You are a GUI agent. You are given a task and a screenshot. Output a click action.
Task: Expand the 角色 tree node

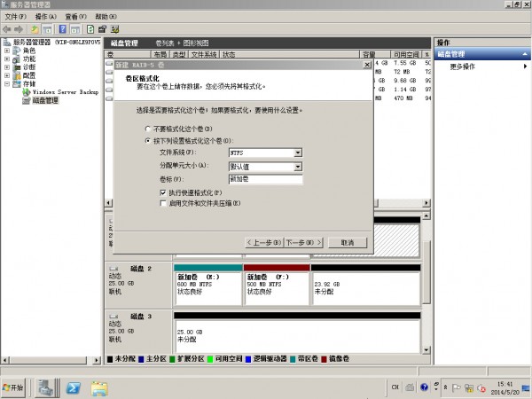[7, 51]
